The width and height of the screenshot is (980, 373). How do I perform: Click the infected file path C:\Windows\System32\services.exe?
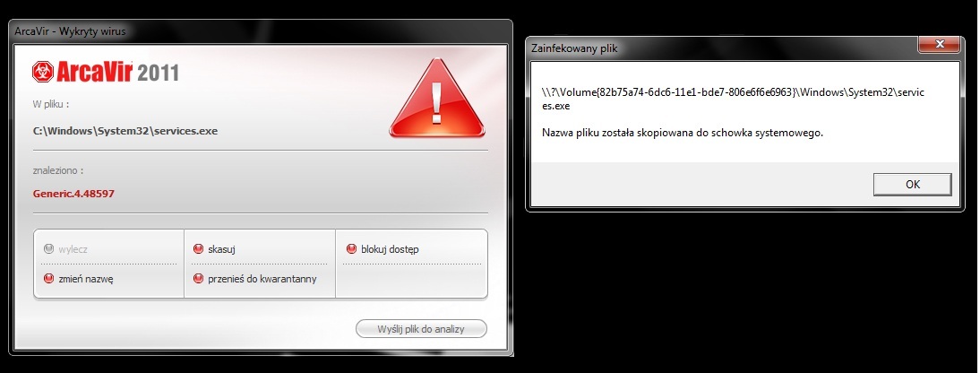pos(125,132)
